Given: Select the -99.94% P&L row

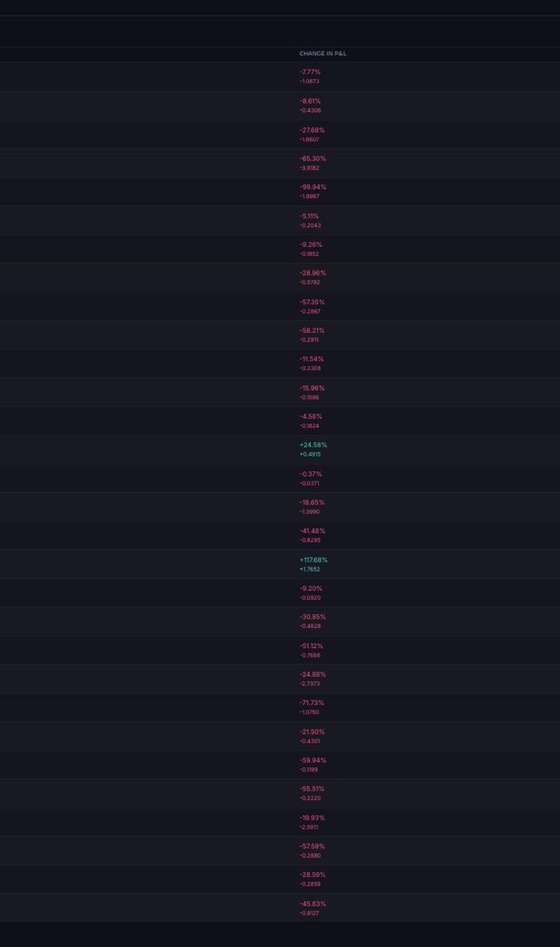Looking at the screenshot, I should tap(280, 191).
